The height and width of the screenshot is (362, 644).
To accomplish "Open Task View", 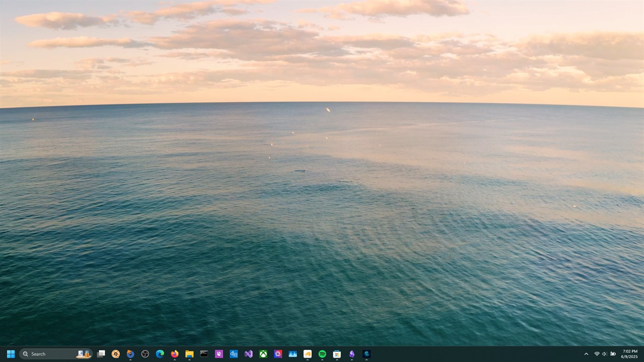I will (101, 354).
